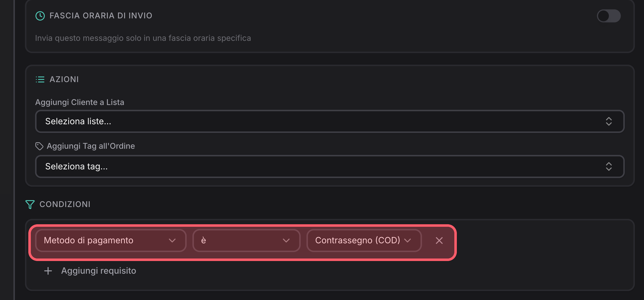Screen dimensions: 644x300
Task: Click the plus icon for Aggiungi requisito
Action: click(x=48, y=271)
